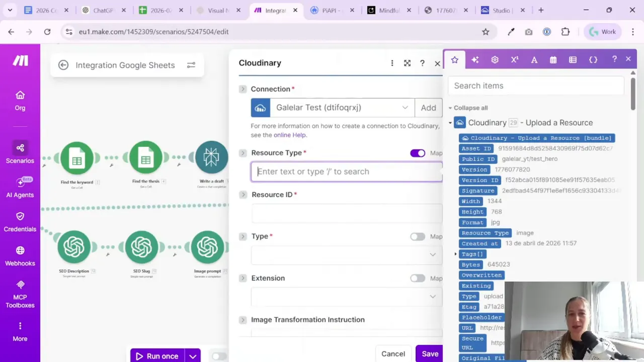This screenshot has width=644, height=362.
Task: Click the Resource Type input field
Action: [x=347, y=171]
